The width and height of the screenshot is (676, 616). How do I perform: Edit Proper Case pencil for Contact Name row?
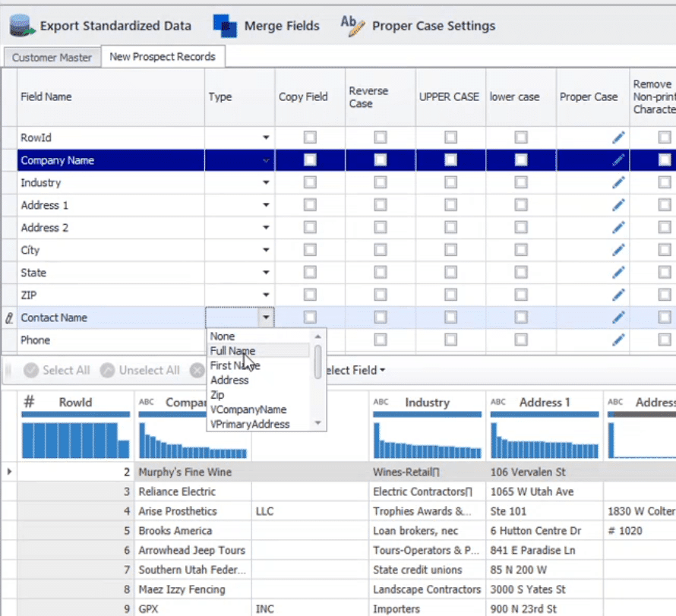pos(618,317)
